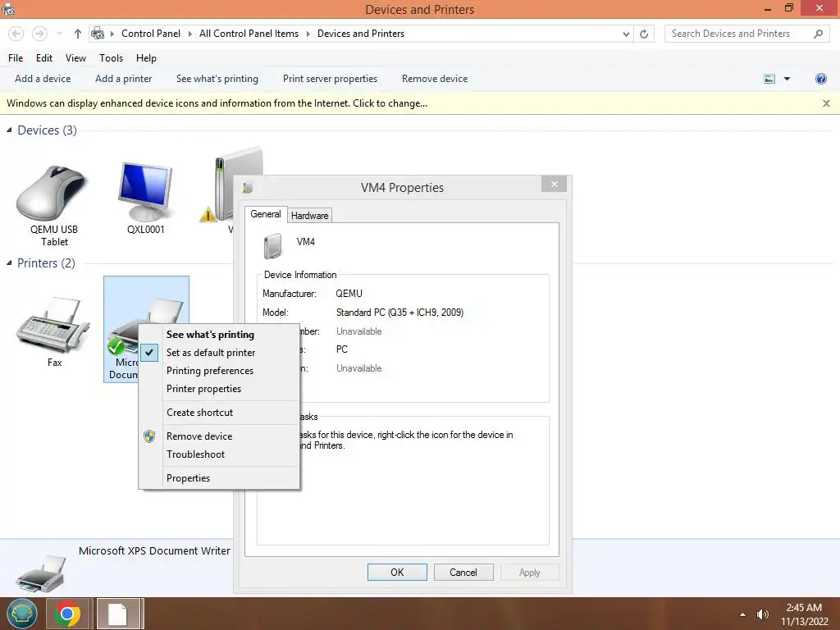Viewport: 840px width, 630px height.
Task: Dismiss the yellow information bar
Action: [827, 103]
